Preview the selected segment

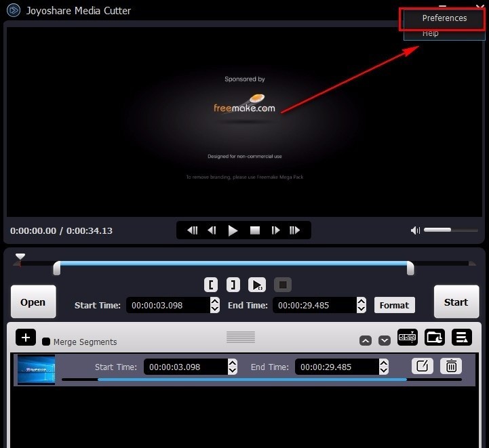pyautogui.click(x=257, y=285)
